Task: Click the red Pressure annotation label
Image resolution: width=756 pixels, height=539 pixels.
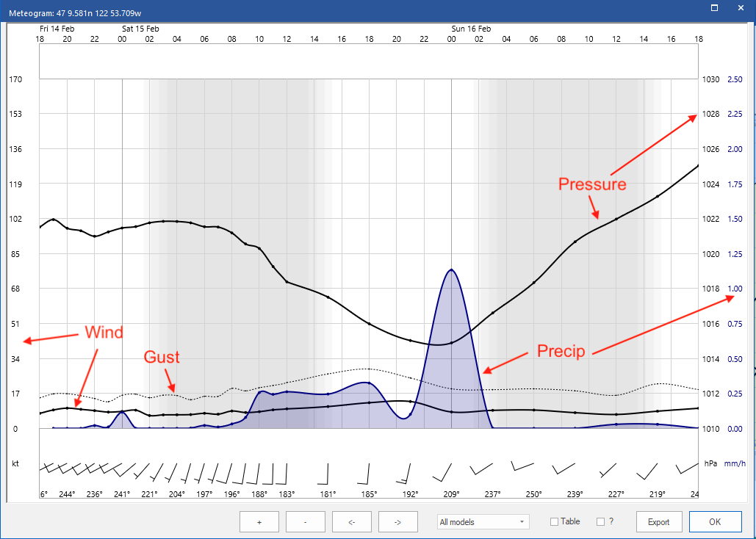Action: [x=591, y=184]
